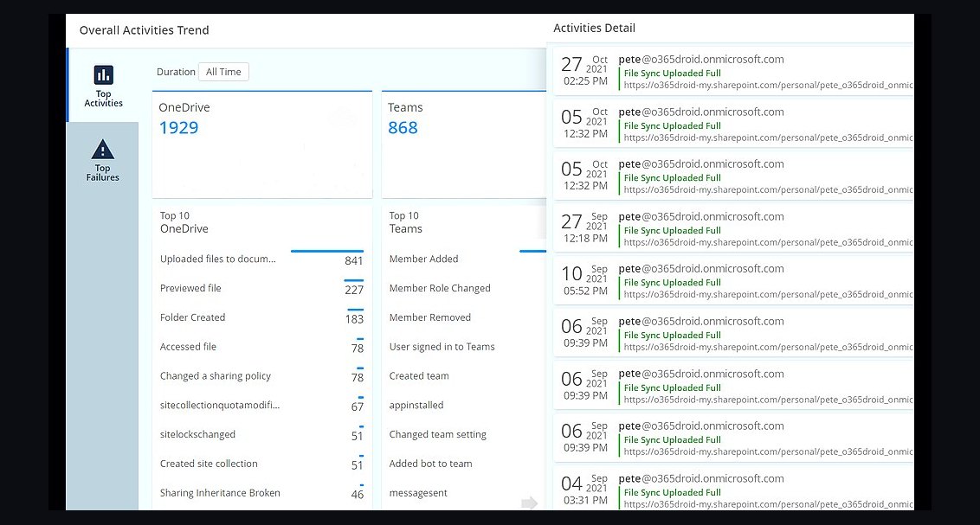
Task: Select the sitelockchanged activity
Action: point(261,434)
